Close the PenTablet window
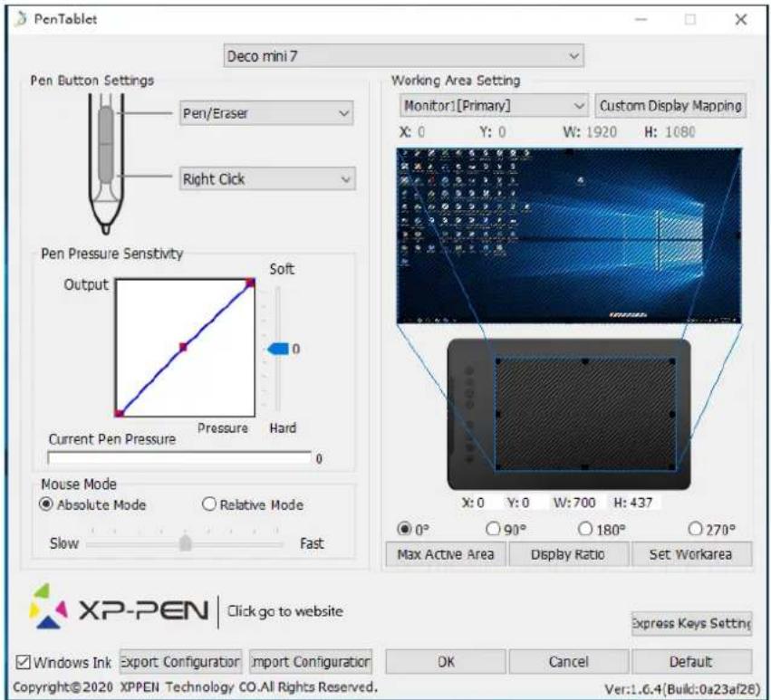The image size is (771, 700). [741, 20]
